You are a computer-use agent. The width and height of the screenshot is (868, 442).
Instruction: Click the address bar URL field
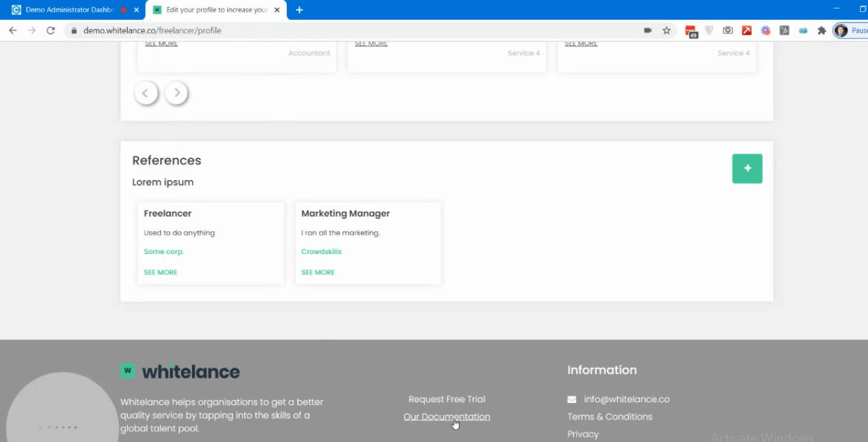[358, 30]
